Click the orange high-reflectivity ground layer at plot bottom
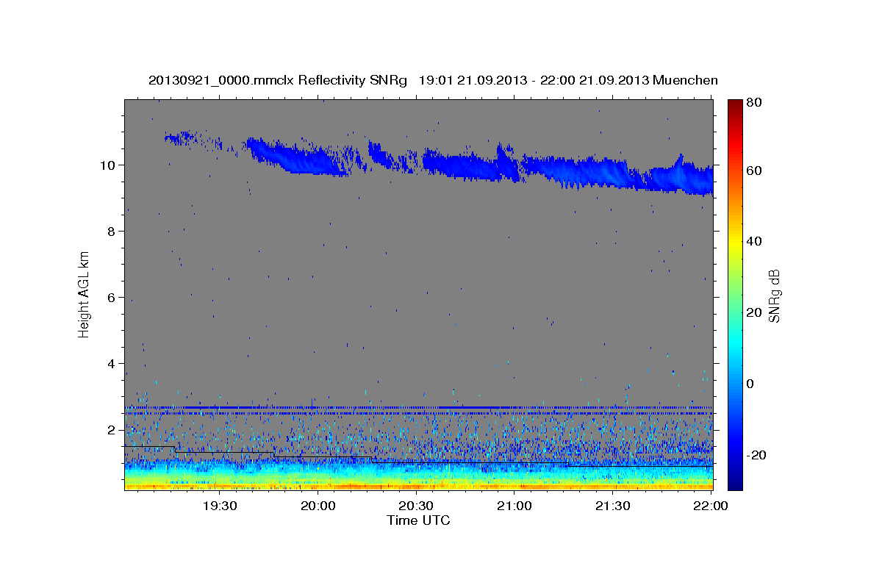 (419, 486)
